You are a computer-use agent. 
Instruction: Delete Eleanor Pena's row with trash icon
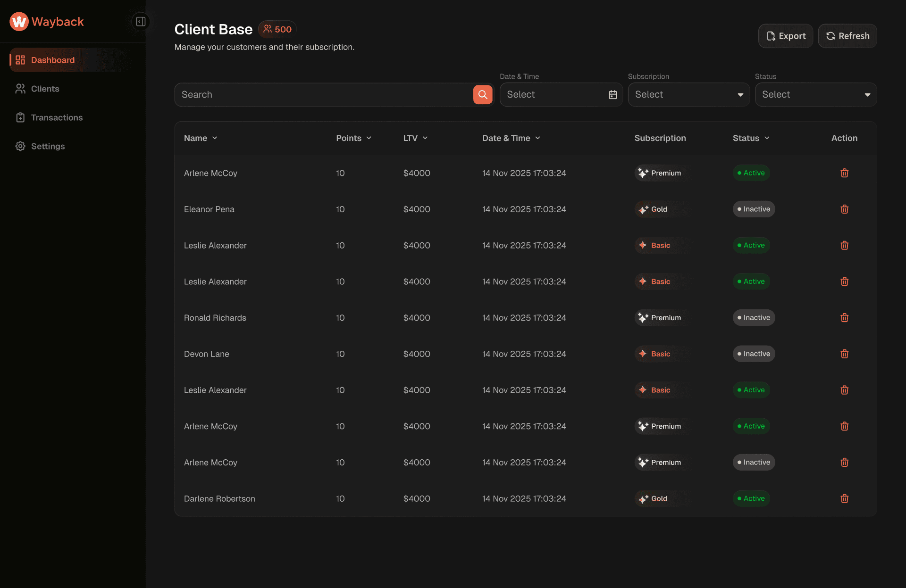pos(844,209)
